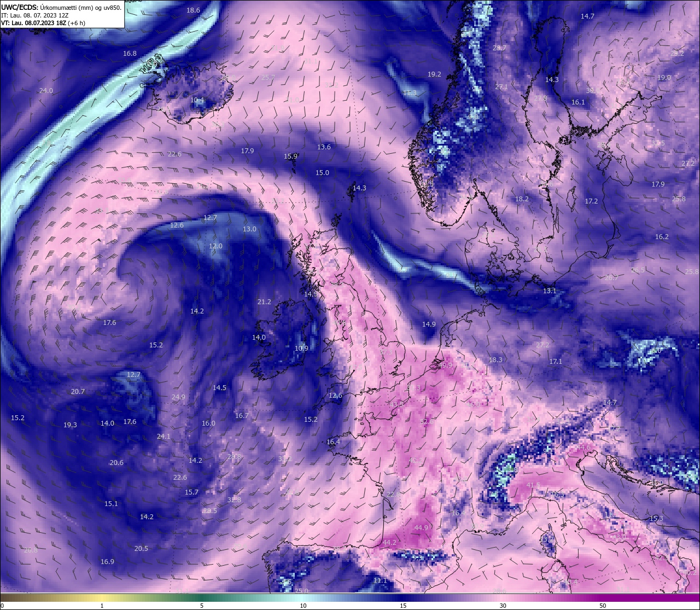700x610 pixels.
Task: Select the 18.6 value at top of map
Action: click(193, 10)
